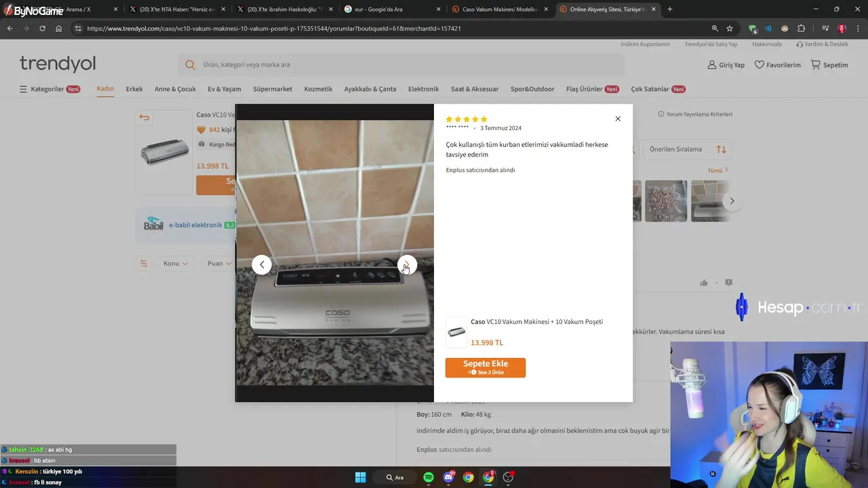Click the Tümü link above review photos

click(x=717, y=170)
